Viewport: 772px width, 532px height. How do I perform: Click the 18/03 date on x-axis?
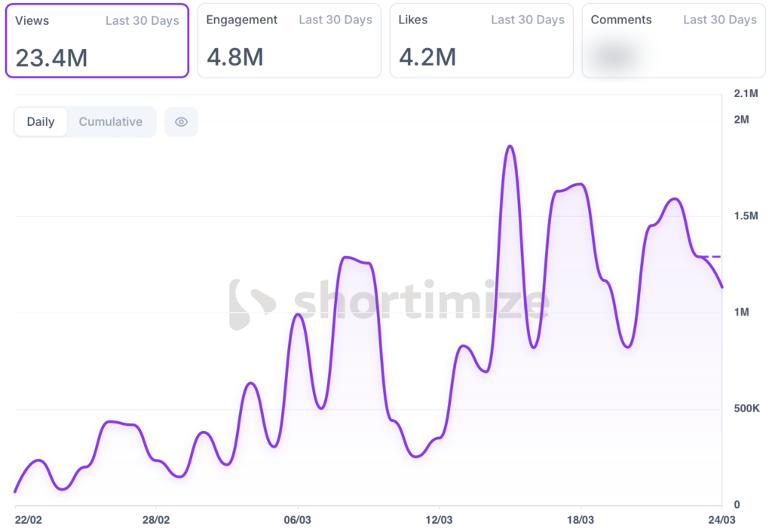[x=580, y=520]
